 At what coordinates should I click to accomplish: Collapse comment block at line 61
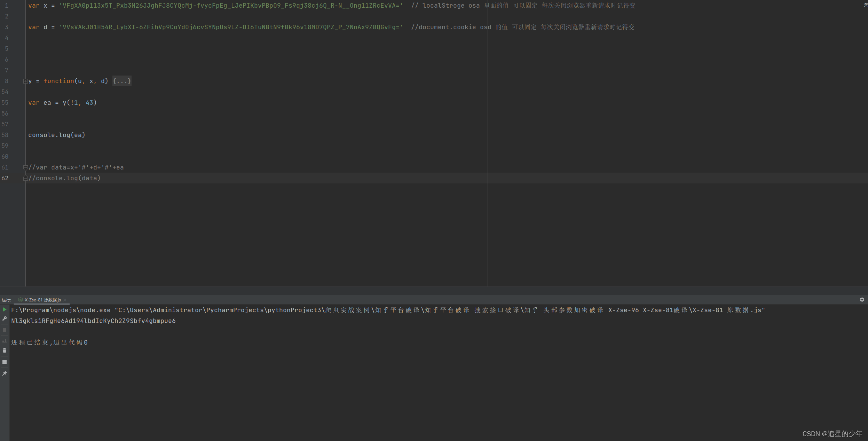point(25,167)
